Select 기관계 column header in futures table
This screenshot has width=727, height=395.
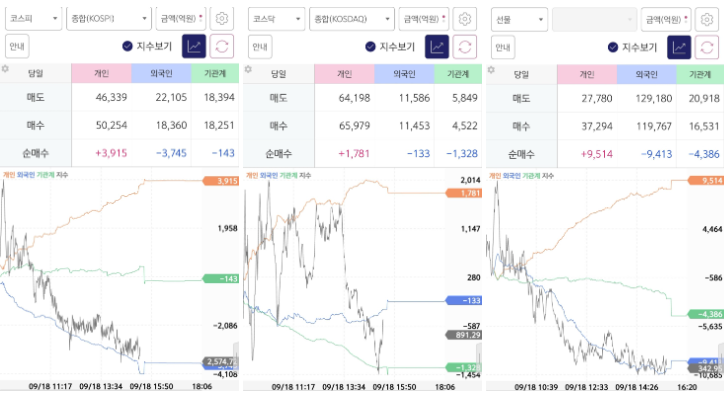[x=700, y=74]
